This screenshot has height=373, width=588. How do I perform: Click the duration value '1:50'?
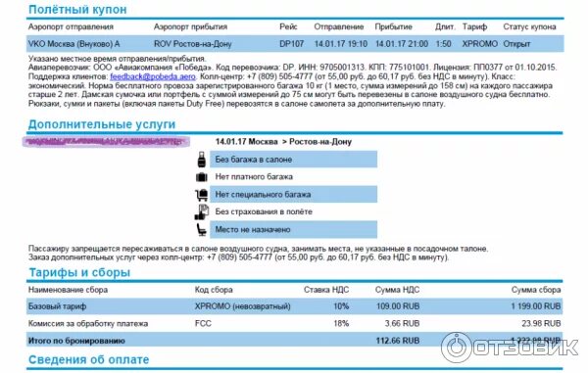click(x=443, y=44)
